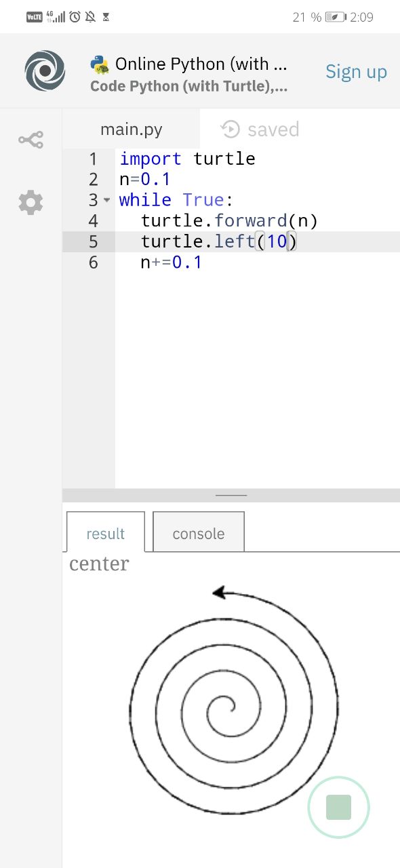
Task: Tap the battery icon in status bar
Action: point(336,17)
